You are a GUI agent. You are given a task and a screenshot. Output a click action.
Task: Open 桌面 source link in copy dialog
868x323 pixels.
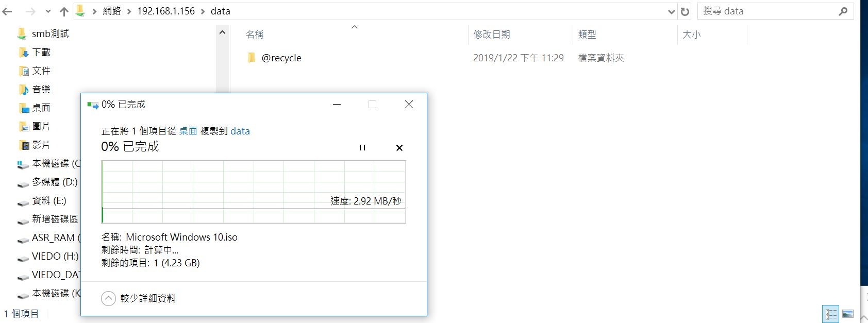coord(188,131)
